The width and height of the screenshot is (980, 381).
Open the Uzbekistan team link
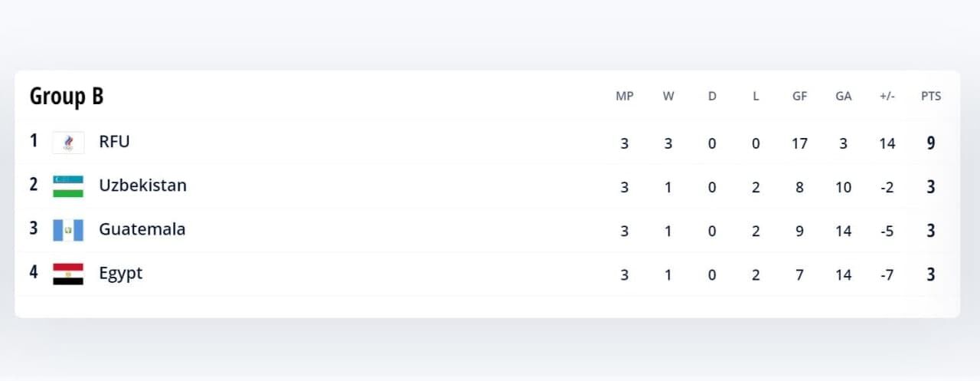[142, 186]
